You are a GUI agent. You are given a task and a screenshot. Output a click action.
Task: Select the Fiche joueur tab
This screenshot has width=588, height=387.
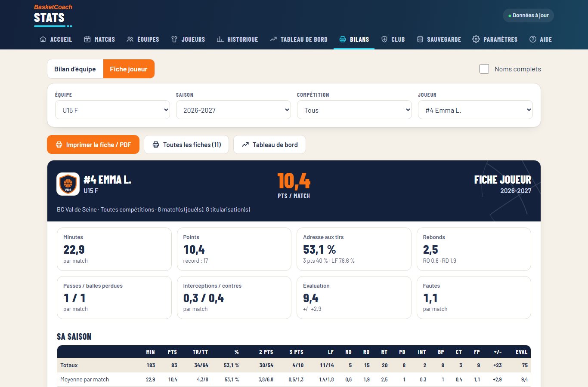pos(129,69)
